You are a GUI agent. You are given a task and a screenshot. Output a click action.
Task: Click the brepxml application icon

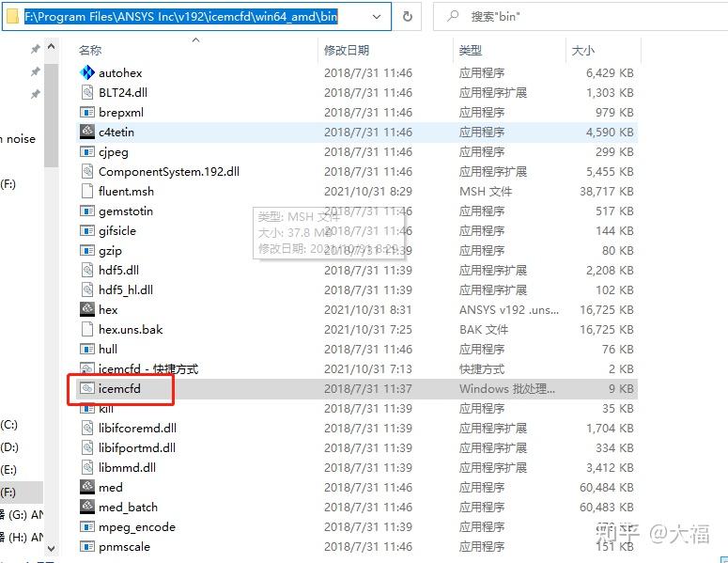[87, 112]
